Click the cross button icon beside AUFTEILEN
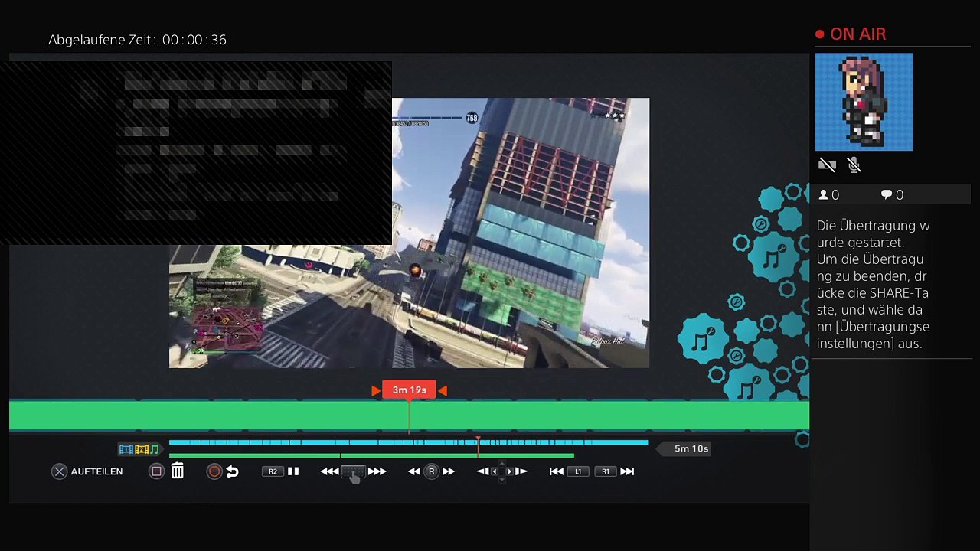 59,471
